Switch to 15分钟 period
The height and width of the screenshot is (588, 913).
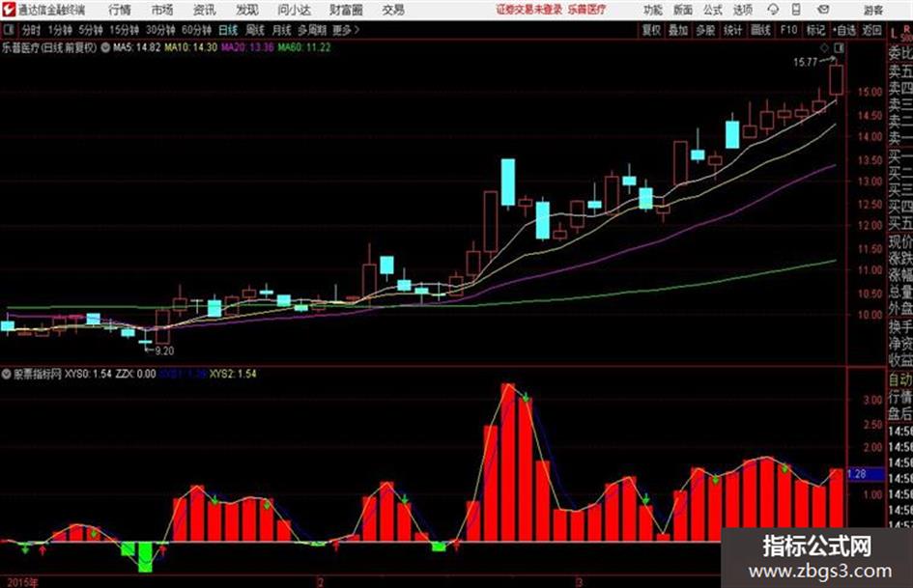tap(125, 30)
